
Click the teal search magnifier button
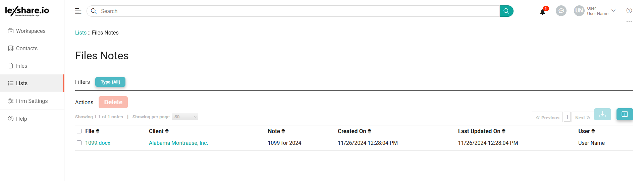506,11
